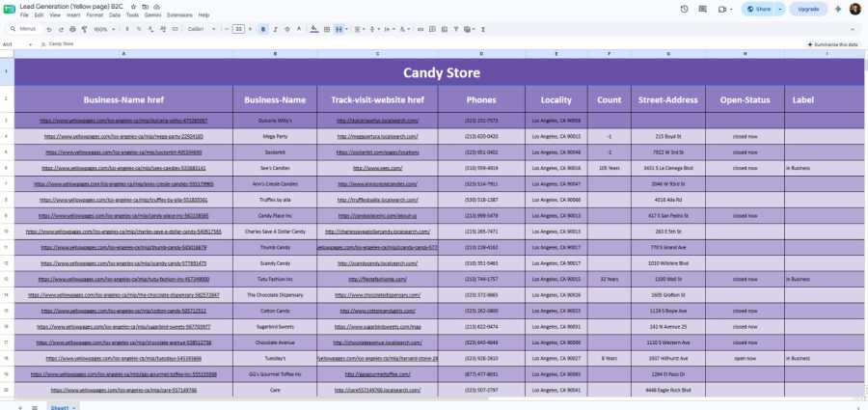Insert a link
Image resolution: width=868 pixels, height=410 pixels.
click(420, 29)
